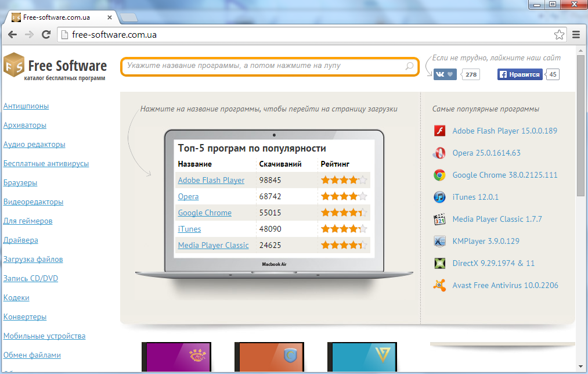Click the Free Software cube logo
Image resolution: width=588 pixels, height=374 pixels.
coord(14,65)
